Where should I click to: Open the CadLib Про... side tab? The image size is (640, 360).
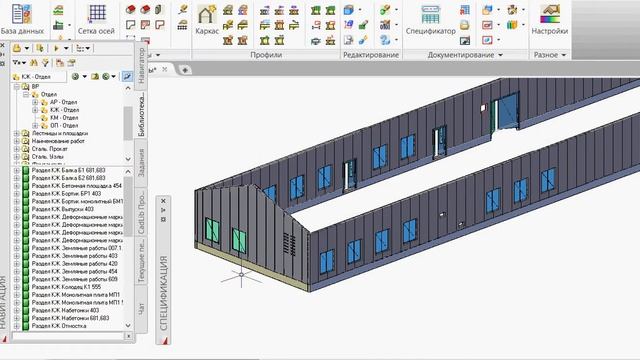[141, 211]
